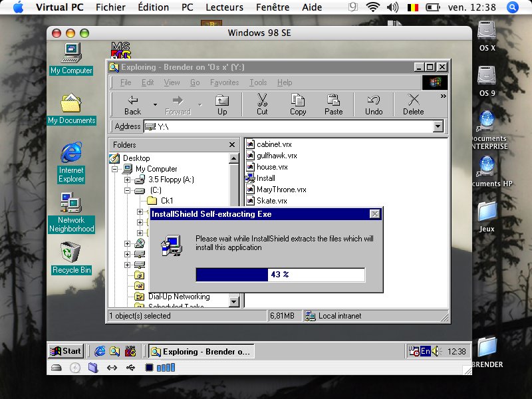Open the Address bar dropdown
The width and height of the screenshot is (532, 399).
[438, 126]
